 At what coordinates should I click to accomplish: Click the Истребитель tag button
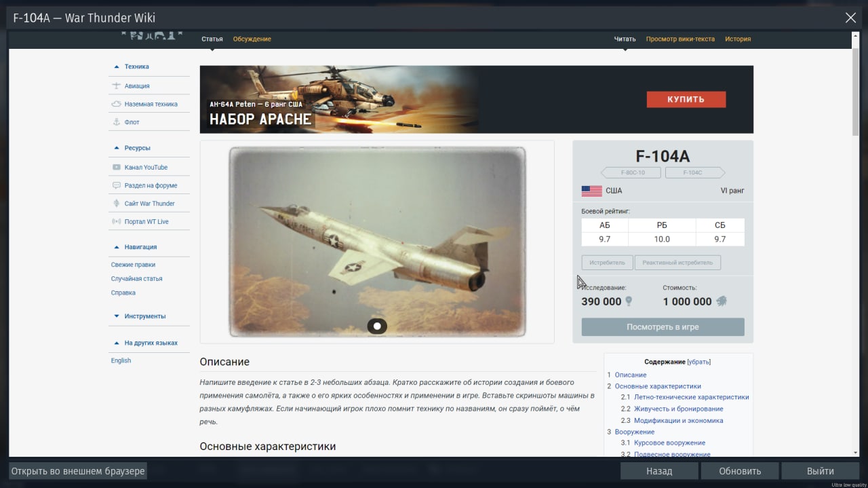coord(608,262)
